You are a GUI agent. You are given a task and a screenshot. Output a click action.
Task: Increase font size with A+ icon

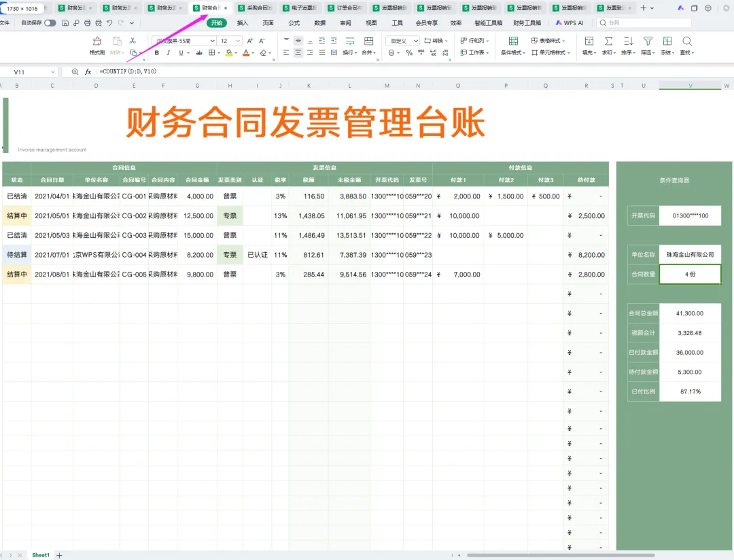[250, 41]
